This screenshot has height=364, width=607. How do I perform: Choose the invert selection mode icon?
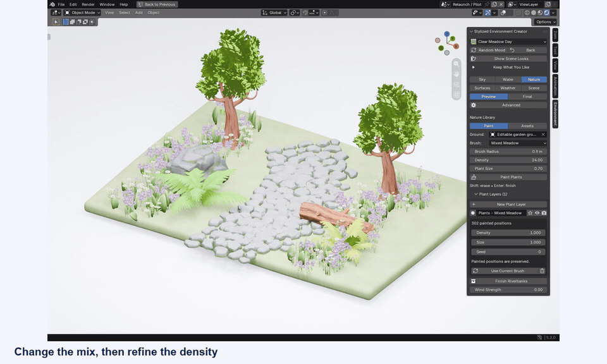[85, 22]
